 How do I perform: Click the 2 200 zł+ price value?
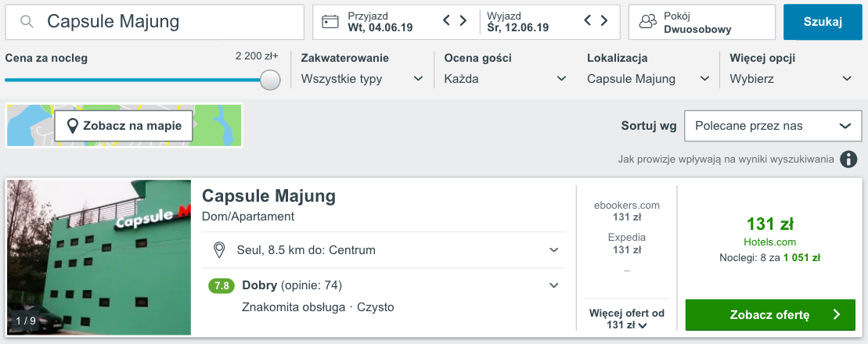pyautogui.click(x=257, y=56)
